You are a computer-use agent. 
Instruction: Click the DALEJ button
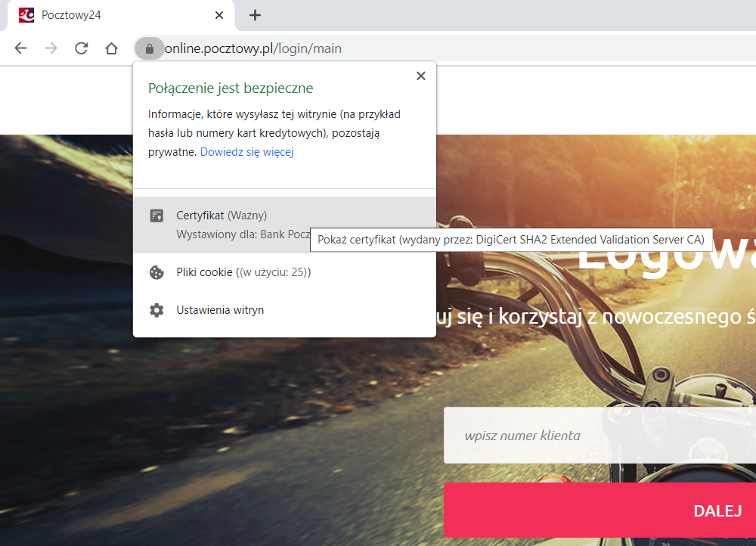click(600, 510)
